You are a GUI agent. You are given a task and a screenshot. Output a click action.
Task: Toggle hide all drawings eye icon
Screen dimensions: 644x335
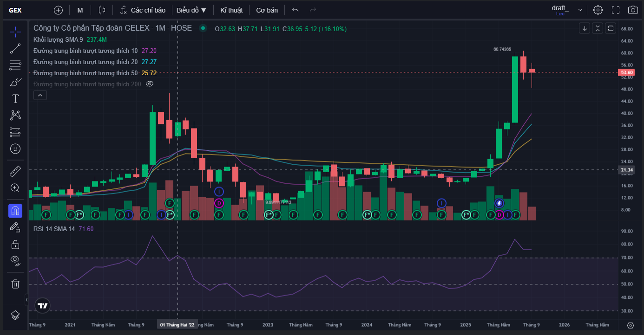[x=15, y=260]
